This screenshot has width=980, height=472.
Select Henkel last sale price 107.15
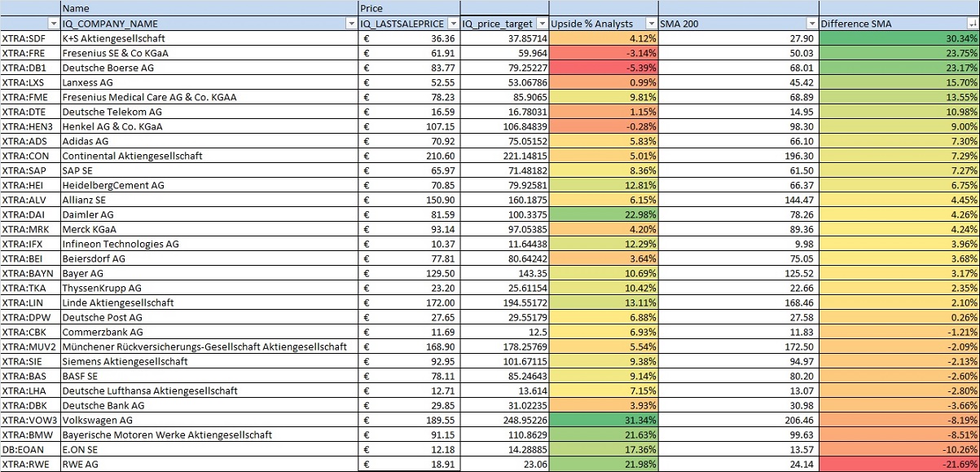(409, 126)
